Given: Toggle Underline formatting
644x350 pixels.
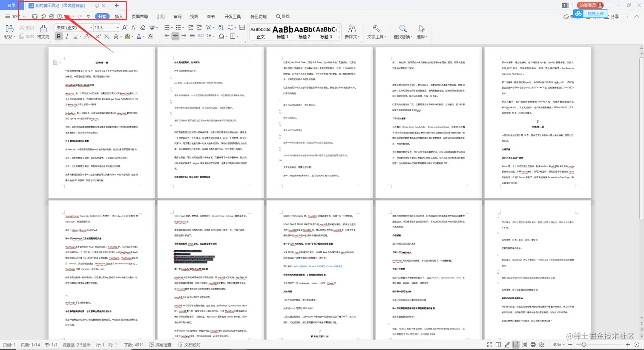Looking at the screenshot, I should [75, 37].
